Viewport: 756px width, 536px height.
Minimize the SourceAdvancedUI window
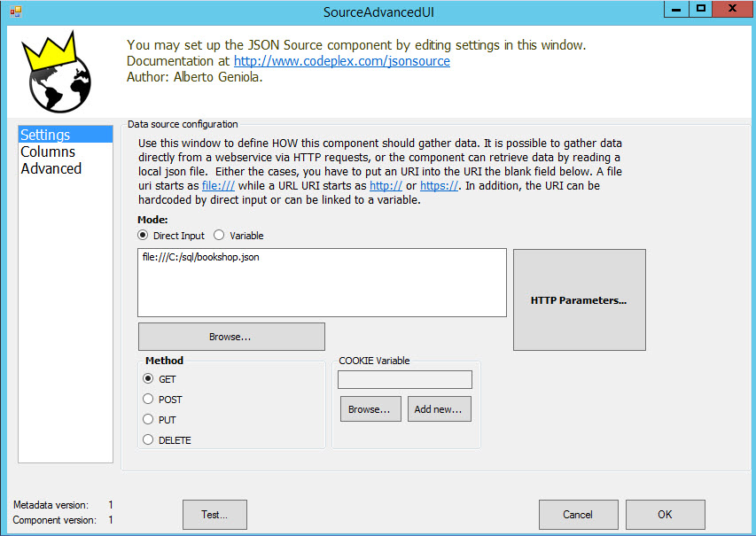pyautogui.click(x=676, y=9)
